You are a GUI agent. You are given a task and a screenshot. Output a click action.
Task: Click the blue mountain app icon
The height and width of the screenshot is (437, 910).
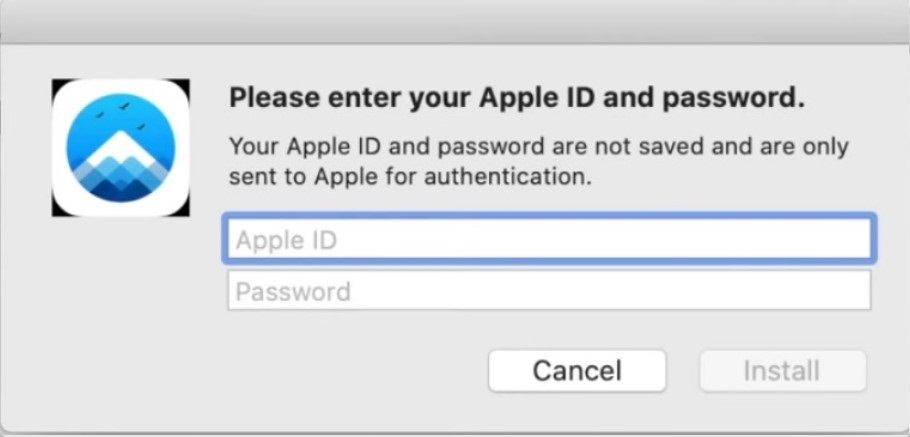pos(120,148)
